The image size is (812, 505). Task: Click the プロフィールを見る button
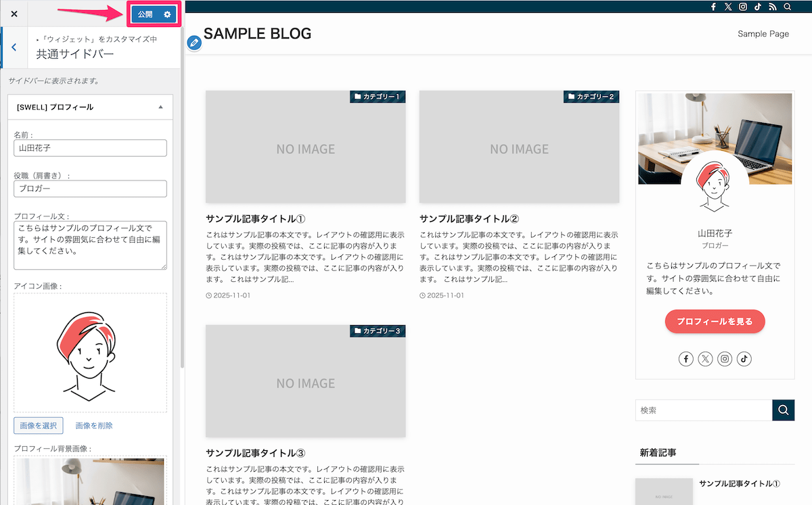[715, 321]
